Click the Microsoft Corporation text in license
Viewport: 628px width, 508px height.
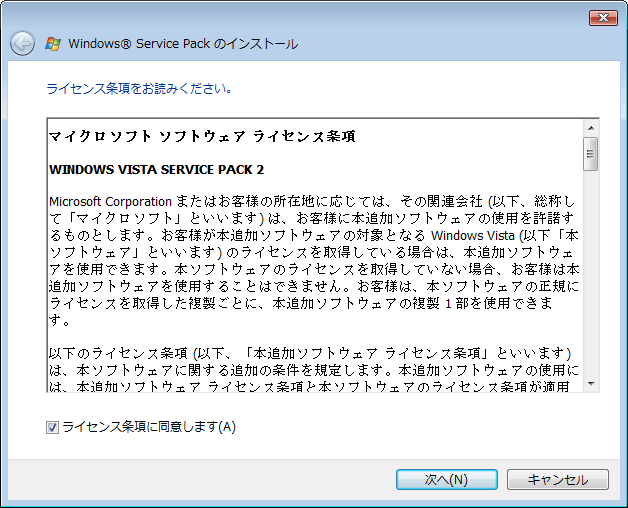click(x=111, y=201)
